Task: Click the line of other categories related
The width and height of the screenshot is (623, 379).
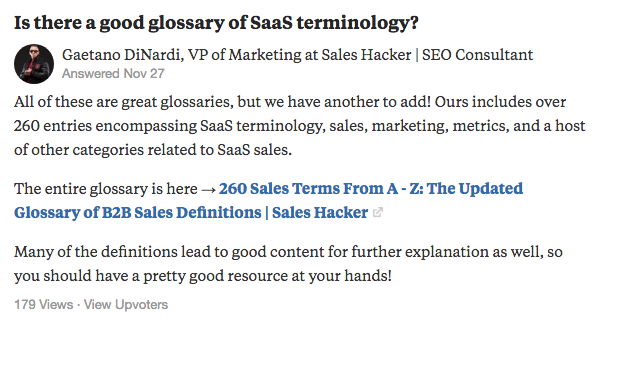Action: click(x=153, y=150)
